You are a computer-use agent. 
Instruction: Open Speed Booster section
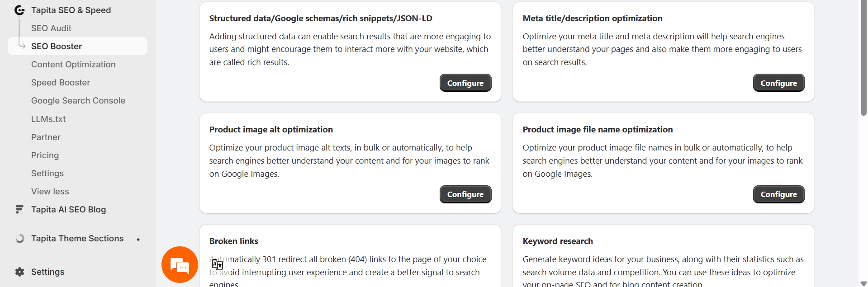[61, 82]
